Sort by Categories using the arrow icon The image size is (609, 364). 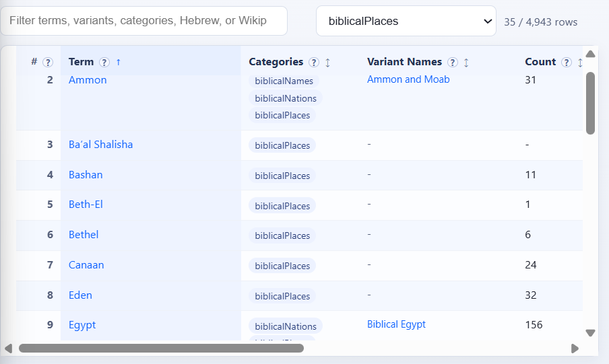(328, 62)
